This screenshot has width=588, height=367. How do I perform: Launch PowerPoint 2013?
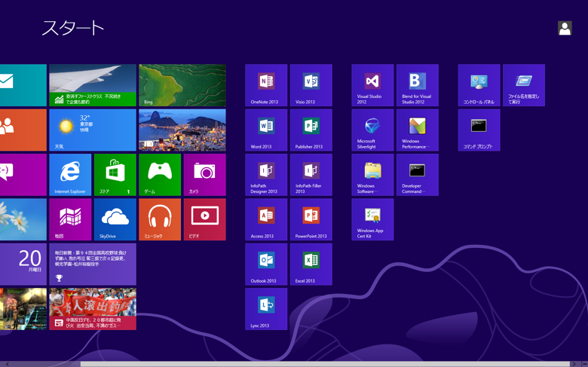[311, 219]
